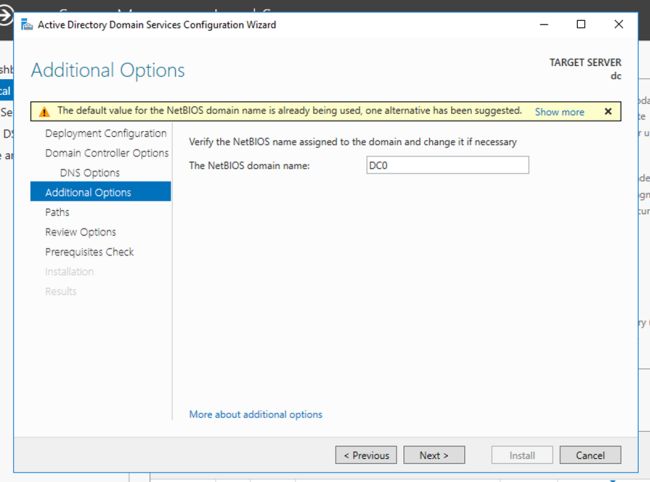Viewport: 650px width, 482px height.
Task: Open Review Options step
Action: tap(80, 232)
